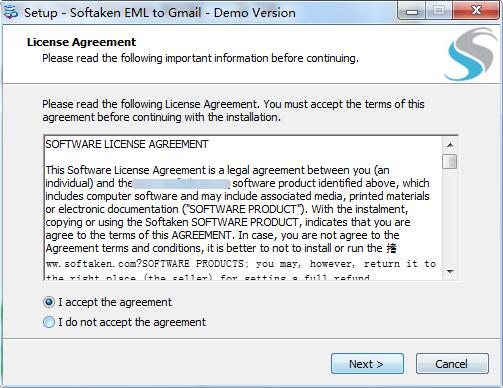Click the 'Please read the following important information' subtitle
This screenshot has width=503, height=388.
tap(200, 58)
